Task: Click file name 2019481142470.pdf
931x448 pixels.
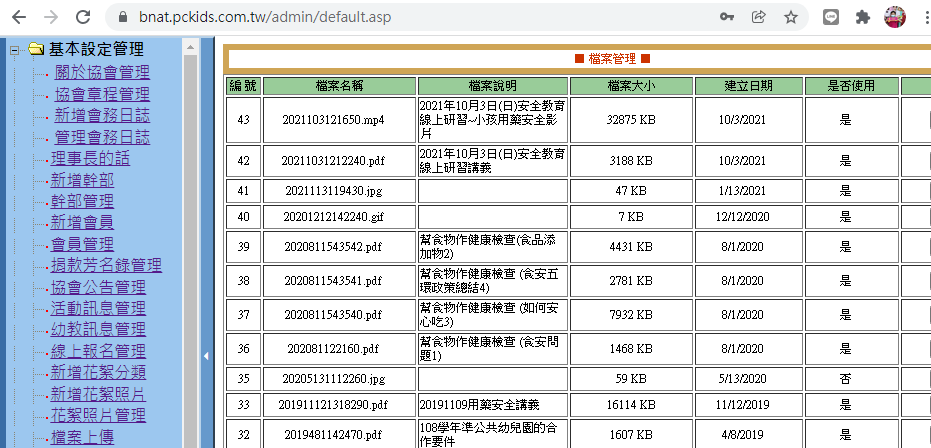Action: pos(332,434)
